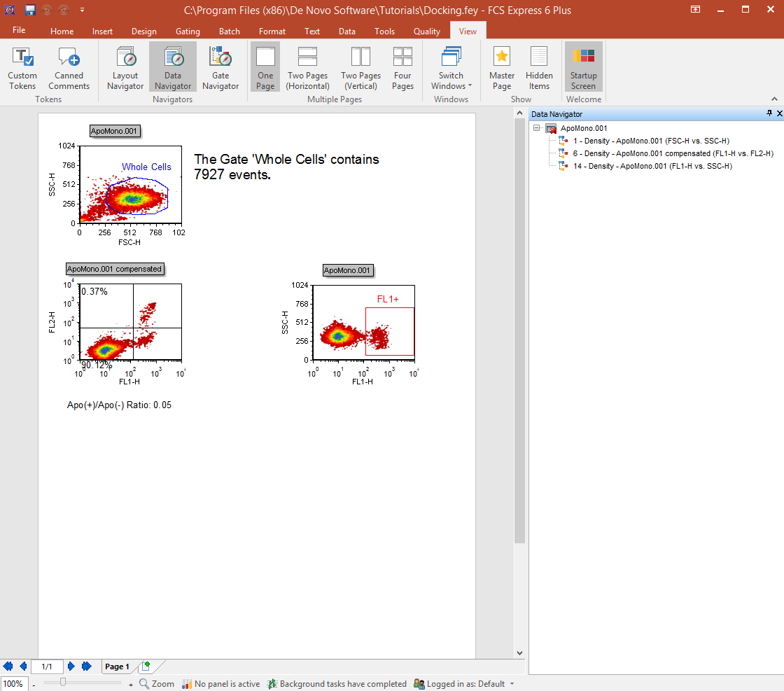Expand the Logged in as Default dropdown
The image size is (784, 691).
[512, 684]
